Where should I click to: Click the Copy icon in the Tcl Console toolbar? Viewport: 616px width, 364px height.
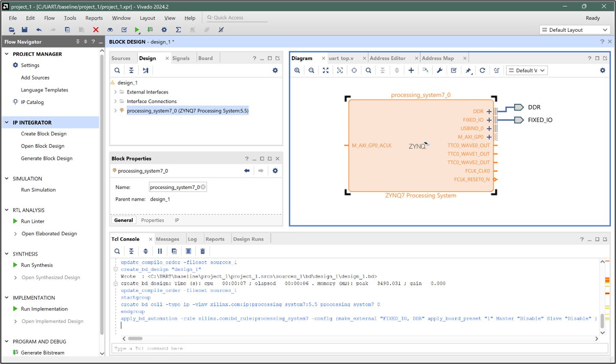click(174, 251)
